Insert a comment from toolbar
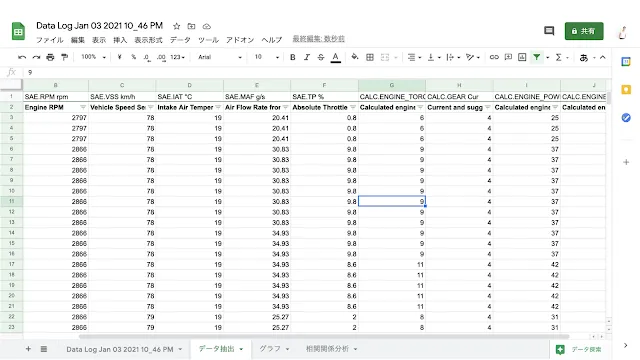The image size is (640, 360). [x=508, y=57]
